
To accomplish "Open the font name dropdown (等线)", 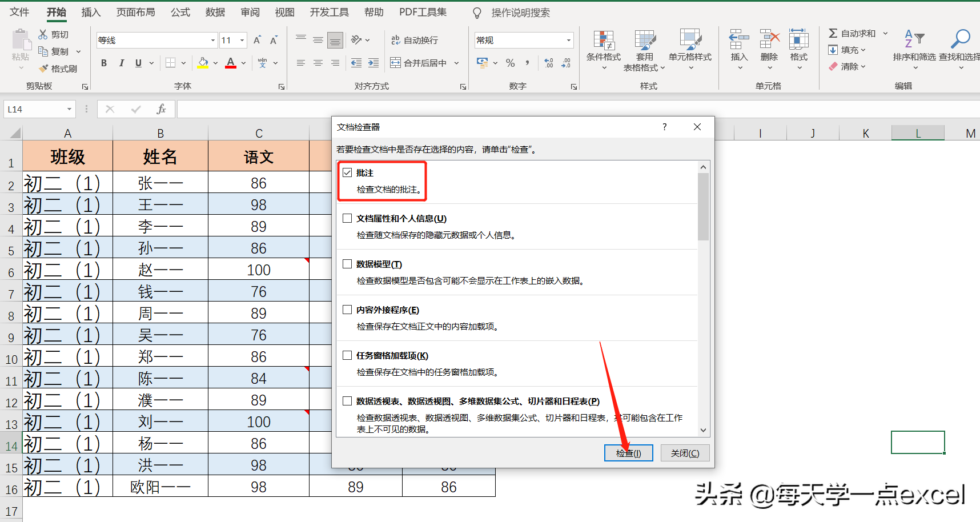I will (213, 40).
